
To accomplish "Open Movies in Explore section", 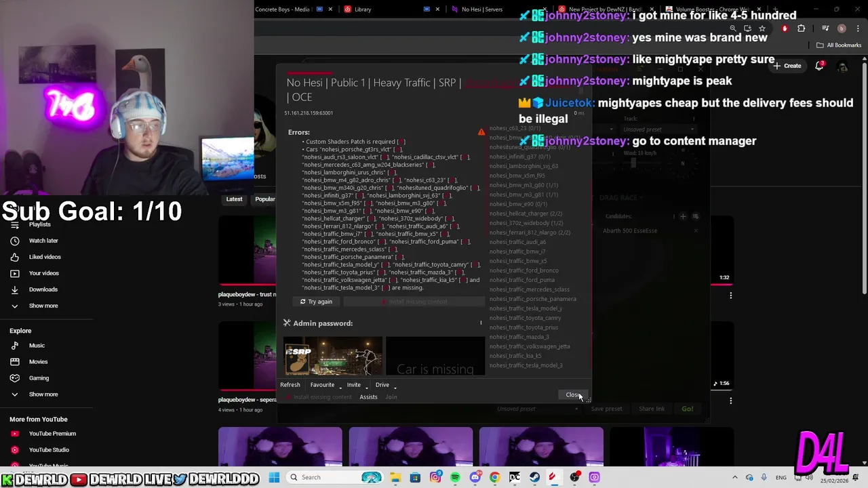I will [38, 362].
